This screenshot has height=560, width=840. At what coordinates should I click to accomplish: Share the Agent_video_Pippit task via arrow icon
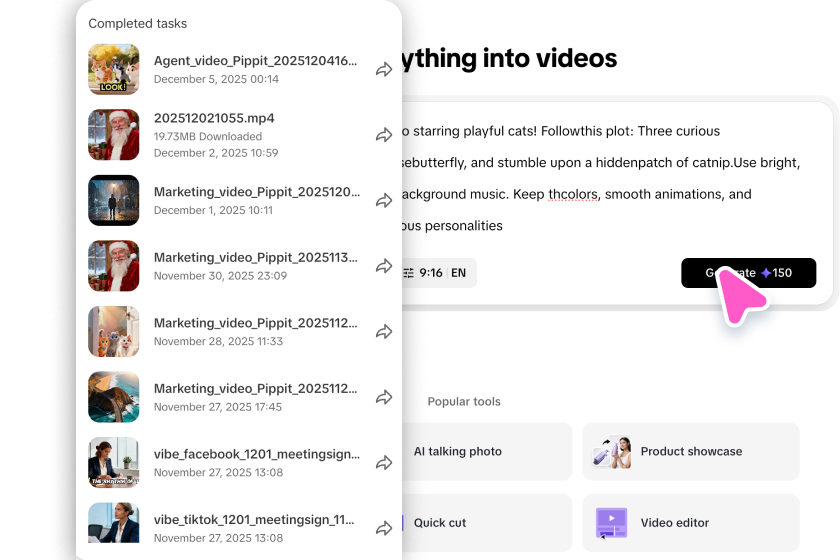383,70
